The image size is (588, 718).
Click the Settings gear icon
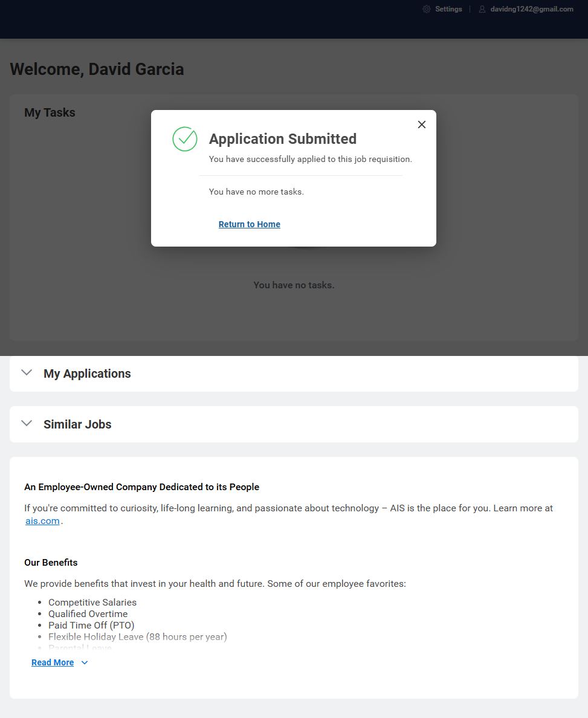427,9
